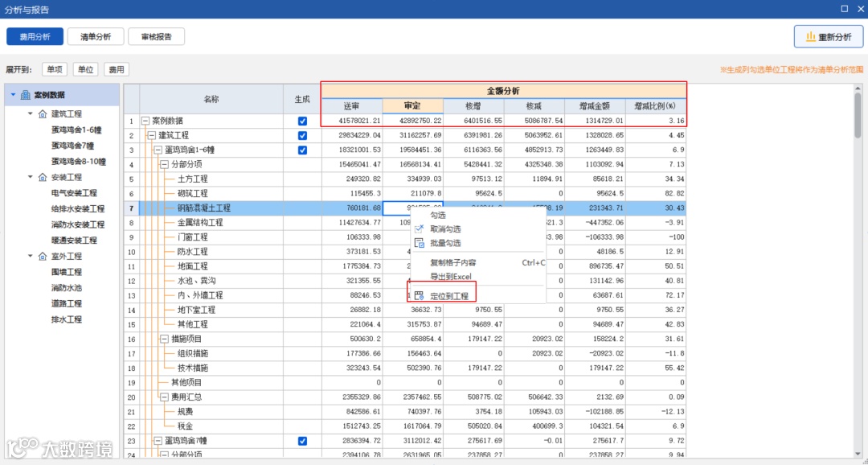This screenshot has width=868, height=465.
Task: Collapse 室外工程 node in left tree
Action: click(x=31, y=256)
